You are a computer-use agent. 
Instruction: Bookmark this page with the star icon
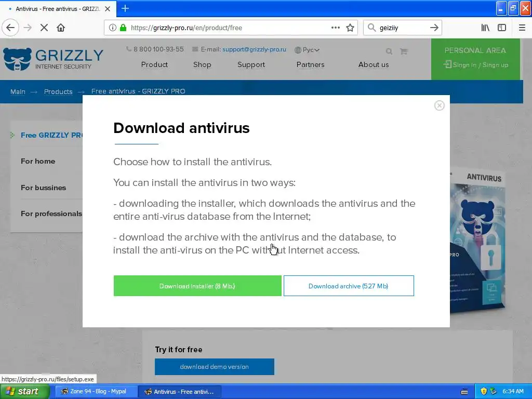point(350,28)
